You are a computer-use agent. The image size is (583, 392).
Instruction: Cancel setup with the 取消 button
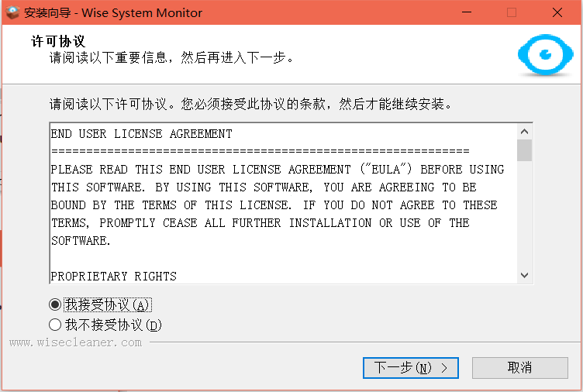point(519,368)
